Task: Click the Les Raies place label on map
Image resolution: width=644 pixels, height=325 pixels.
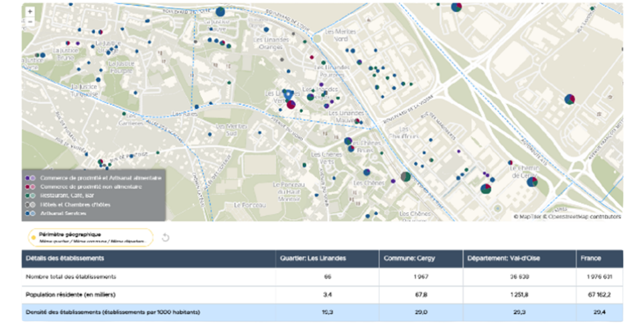Action: [x=185, y=114]
